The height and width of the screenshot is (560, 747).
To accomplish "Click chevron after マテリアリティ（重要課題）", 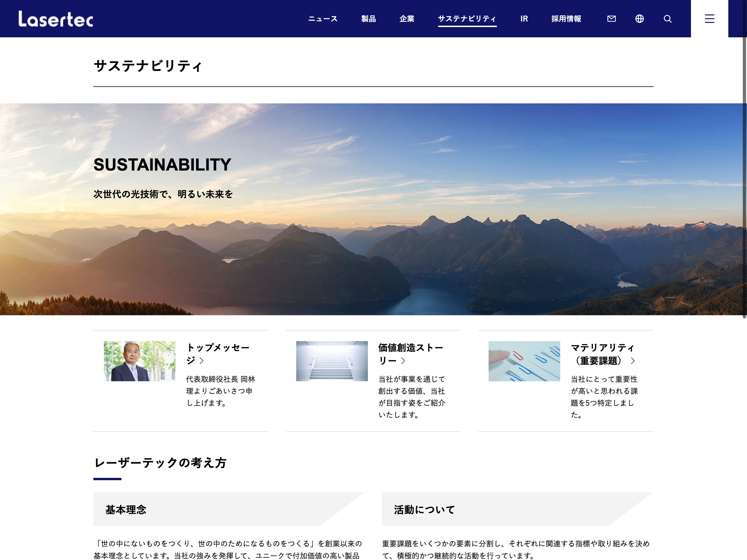I will tap(633, 361).
